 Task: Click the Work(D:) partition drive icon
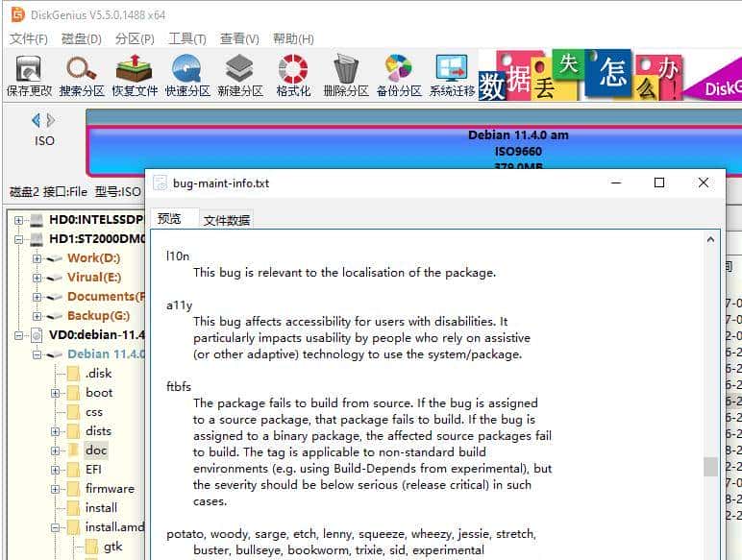click(55, 258)
